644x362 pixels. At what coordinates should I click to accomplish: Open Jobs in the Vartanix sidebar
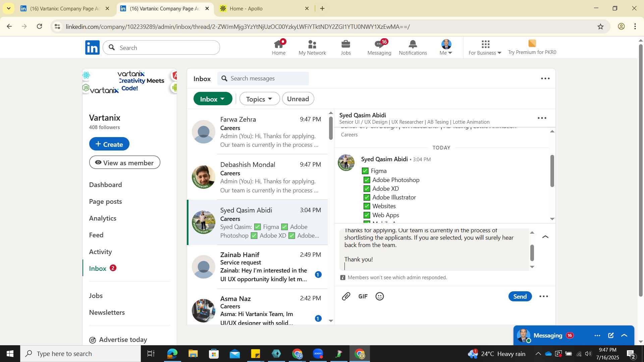[96, 296]
